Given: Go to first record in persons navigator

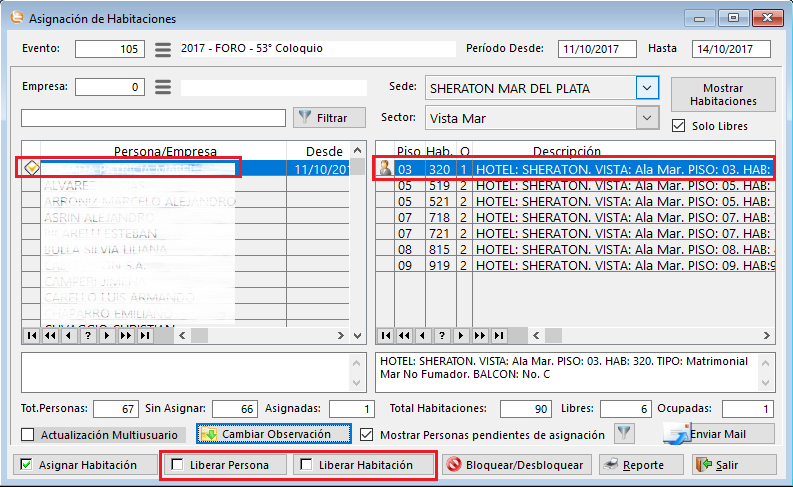Looking at the screenshot, I should 33,336.
